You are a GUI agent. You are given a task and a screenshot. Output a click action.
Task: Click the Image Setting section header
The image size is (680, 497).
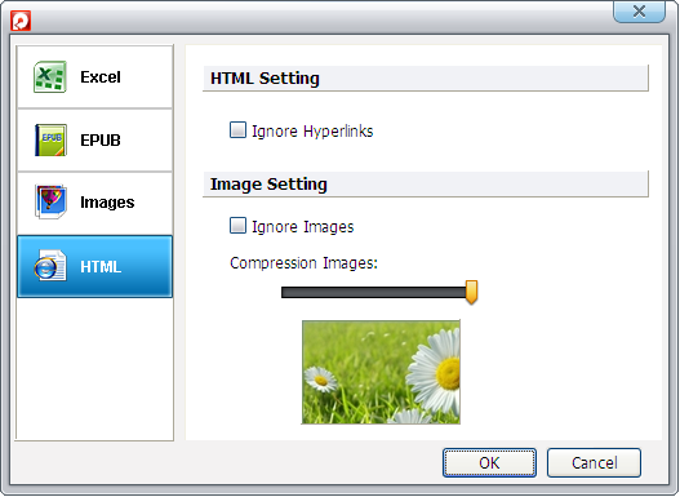pos(269,184)
